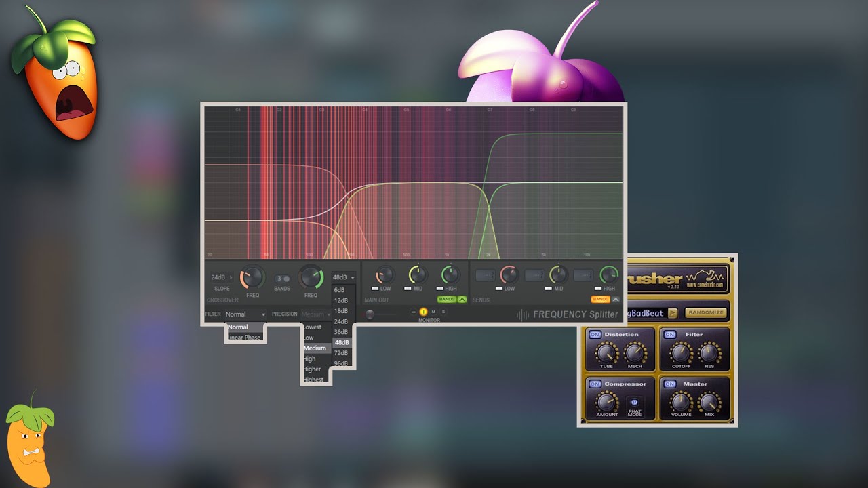The height and width of the screenshot is (488, 868).
Task: Click the Sends MID level knob
Action: [558, 274]
